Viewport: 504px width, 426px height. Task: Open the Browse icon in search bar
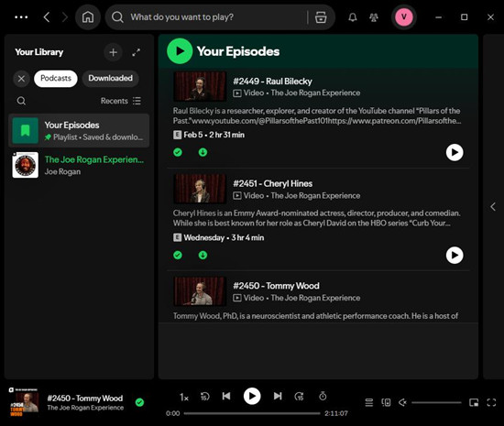pyautogui.click(x=321, y=17)
